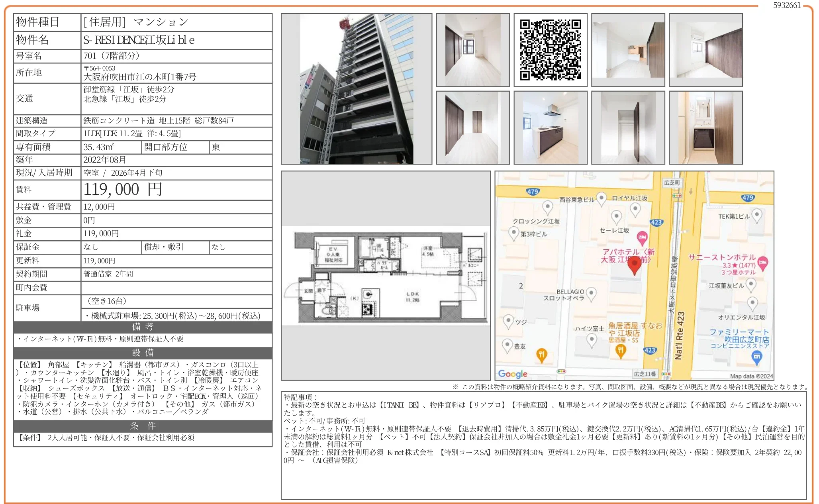The image size is (819, 504).
Task: Click the APA Hotel pink marker
Action: pos(642,238)
